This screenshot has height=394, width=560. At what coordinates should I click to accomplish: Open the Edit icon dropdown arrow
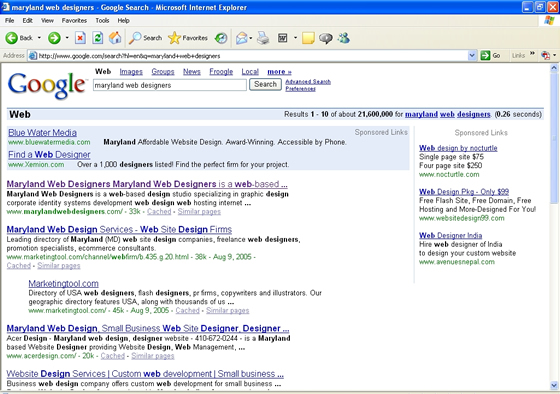click(x=295, y=38)
